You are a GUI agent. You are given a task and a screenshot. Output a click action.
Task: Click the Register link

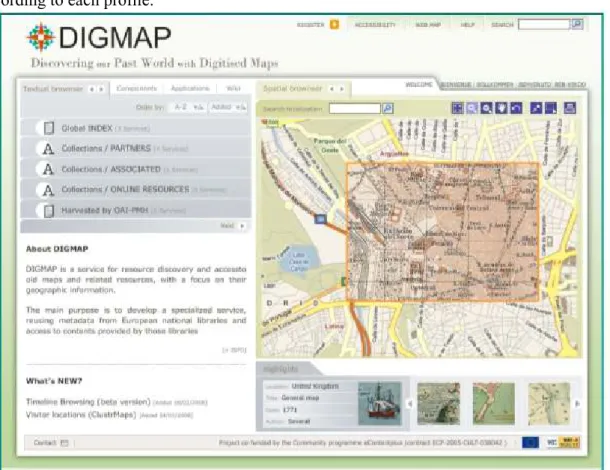coord(310,25)
